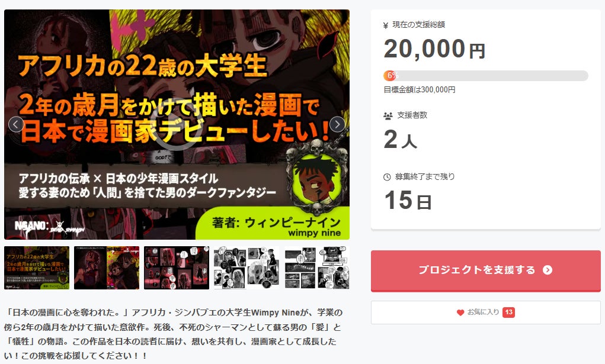Image resolution: width=605 pixels, height=364 pixels.
Task: Click the main project banner image
Action: (x=177, y=124)
